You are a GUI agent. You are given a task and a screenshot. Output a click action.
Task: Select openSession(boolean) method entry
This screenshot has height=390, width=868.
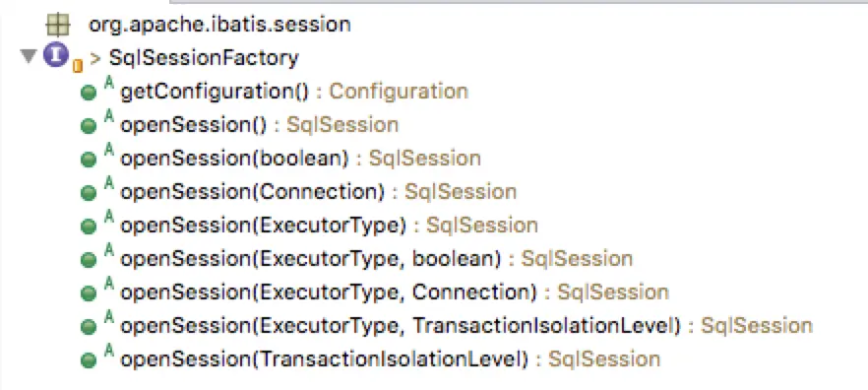point(300,159)
